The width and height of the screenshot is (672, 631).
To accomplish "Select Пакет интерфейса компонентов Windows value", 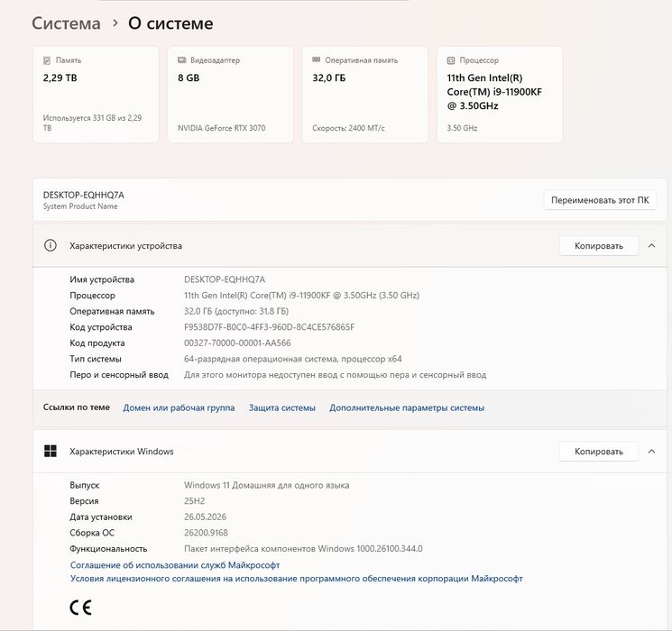I will [x=303, y=548].
